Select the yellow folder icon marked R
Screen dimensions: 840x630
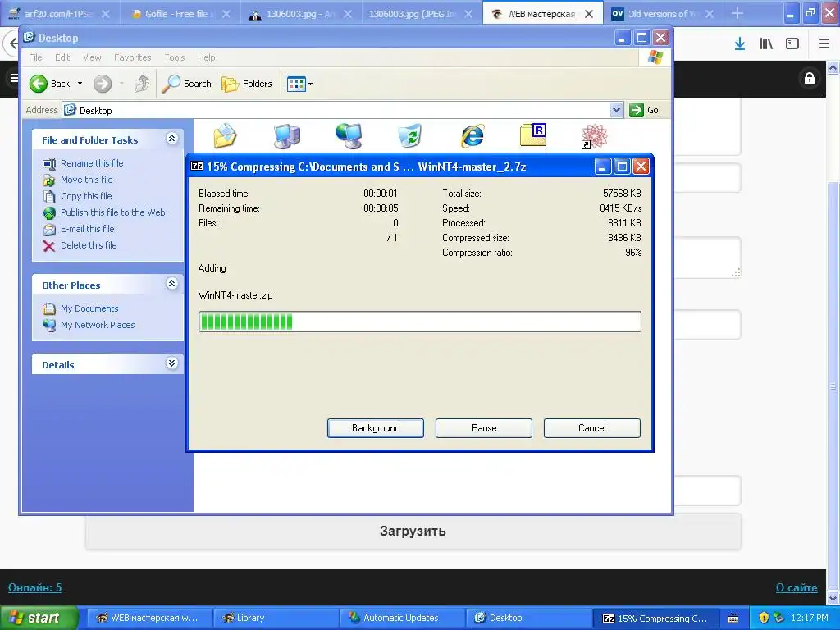point(533,135)
